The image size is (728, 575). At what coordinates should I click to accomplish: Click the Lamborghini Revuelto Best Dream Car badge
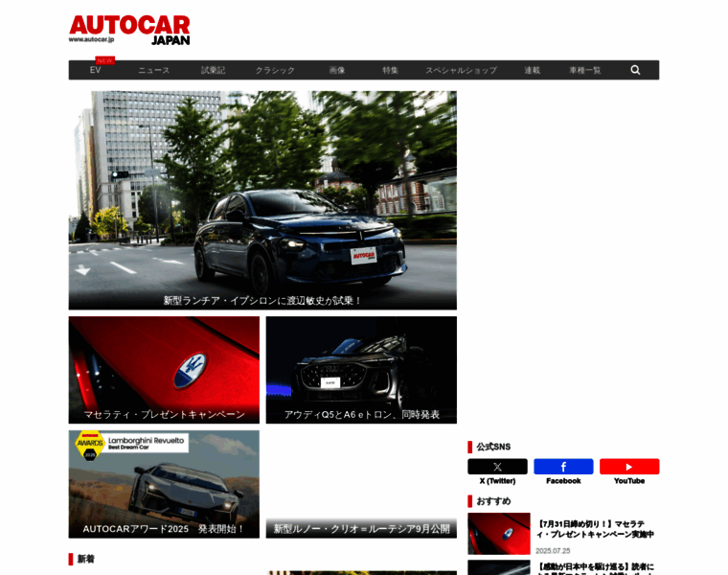(131, 445)
